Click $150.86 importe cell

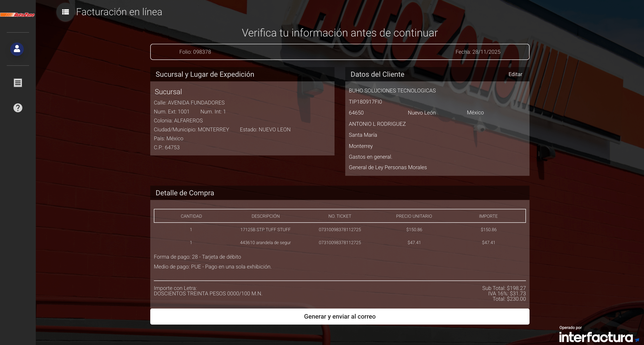click(489, 230)
